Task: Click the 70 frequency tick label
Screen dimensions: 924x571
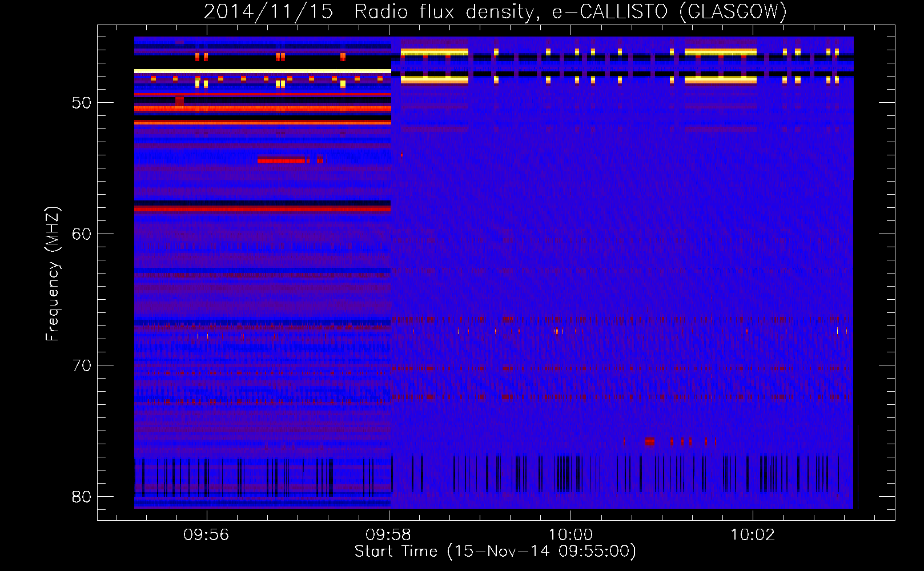Action: coord(82,365)
